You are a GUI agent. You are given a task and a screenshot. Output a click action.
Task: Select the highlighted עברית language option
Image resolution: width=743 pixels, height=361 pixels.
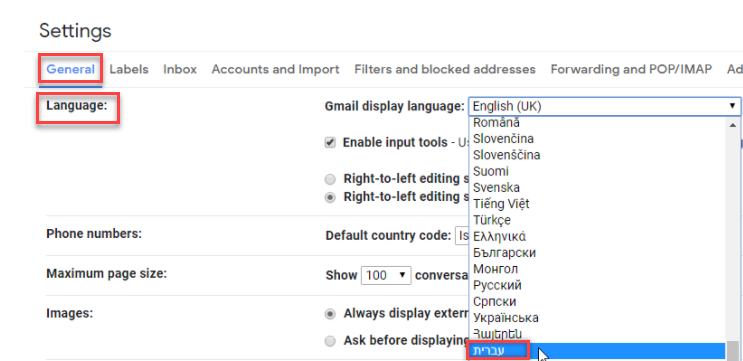[597, 351]
